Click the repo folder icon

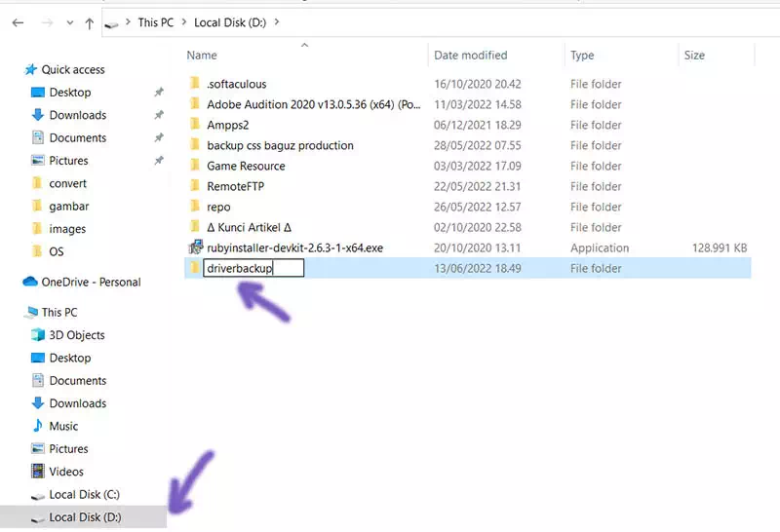(194, 207)
